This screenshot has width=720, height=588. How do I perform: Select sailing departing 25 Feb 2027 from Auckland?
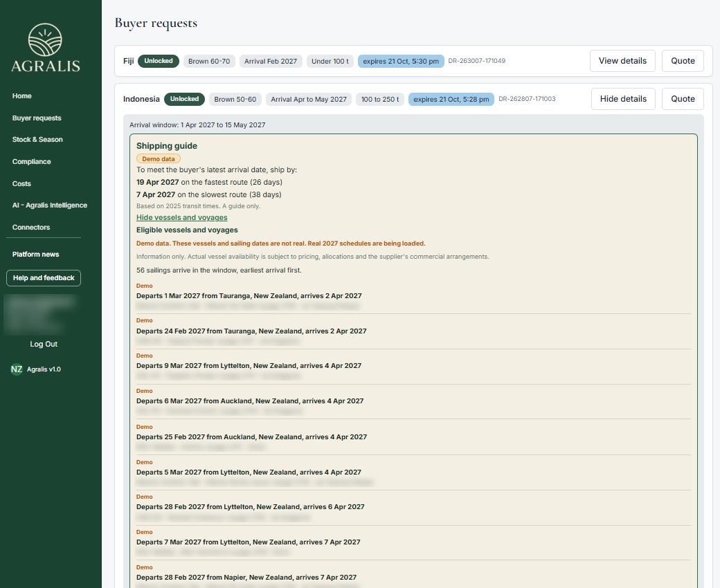tap(251, 437)
